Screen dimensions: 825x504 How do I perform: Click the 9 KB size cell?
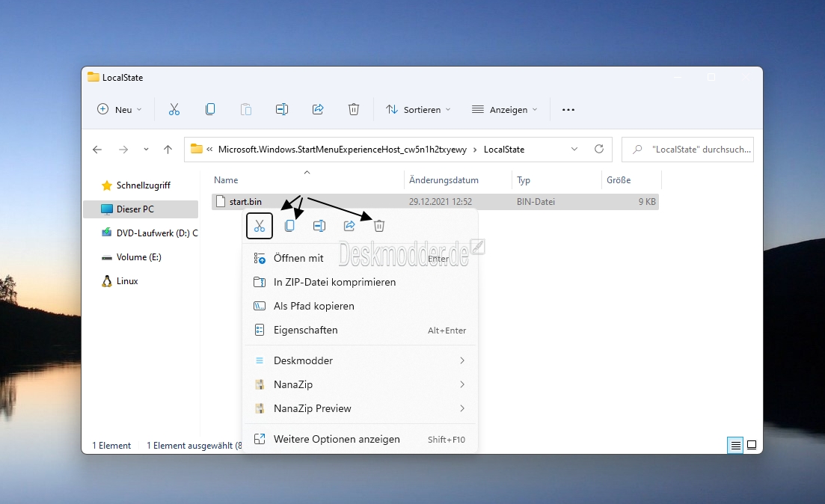pos(647,201)
